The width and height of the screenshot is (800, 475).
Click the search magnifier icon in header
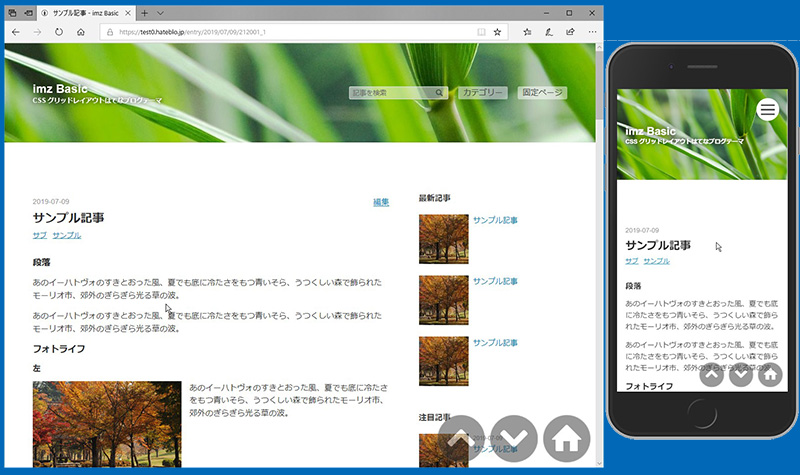[439, 93]
